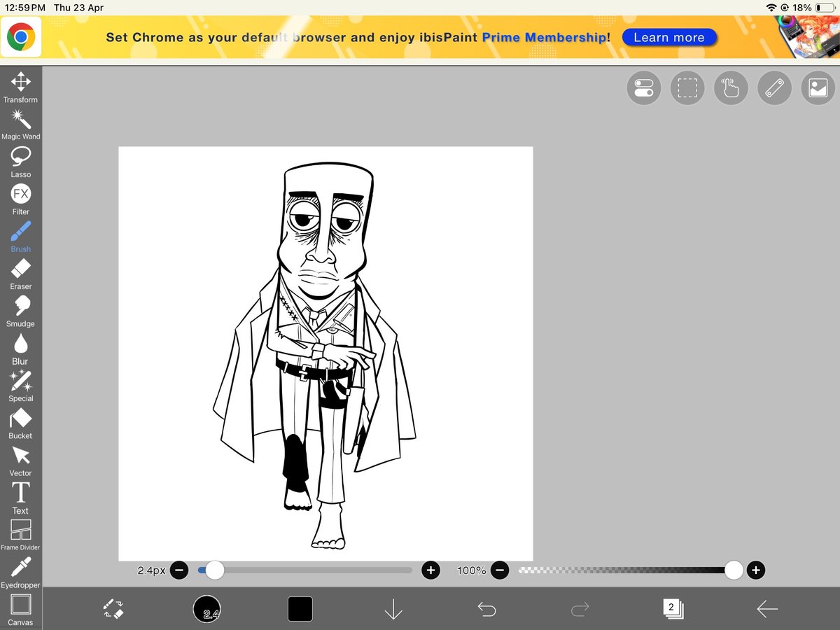
Task: Undo the last stroke
Action: pyautogui.click(x=486, y=609)
